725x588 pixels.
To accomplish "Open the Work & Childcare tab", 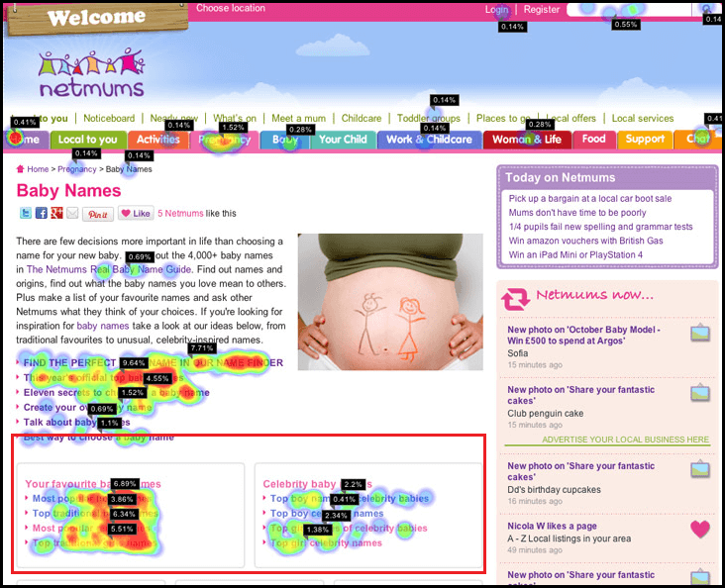I will (429, 140).
